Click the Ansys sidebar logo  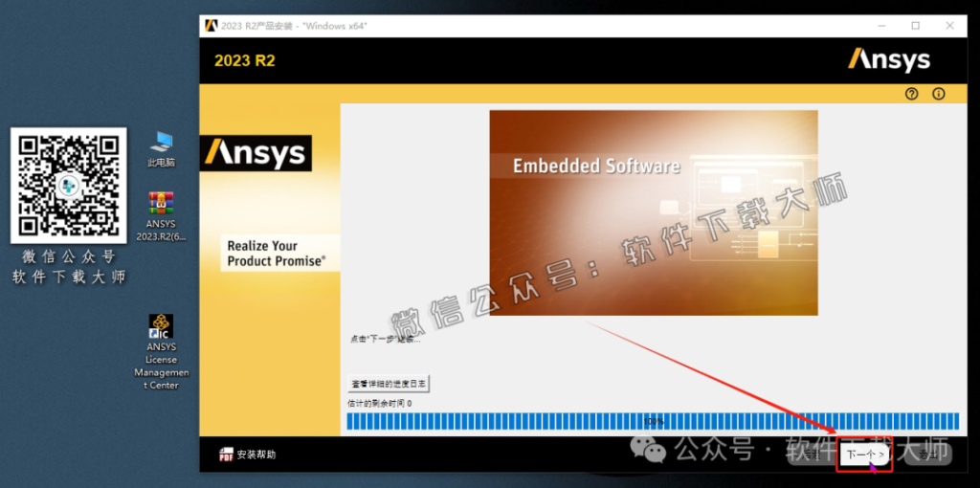pyautogui.click(x=256, y=153)
